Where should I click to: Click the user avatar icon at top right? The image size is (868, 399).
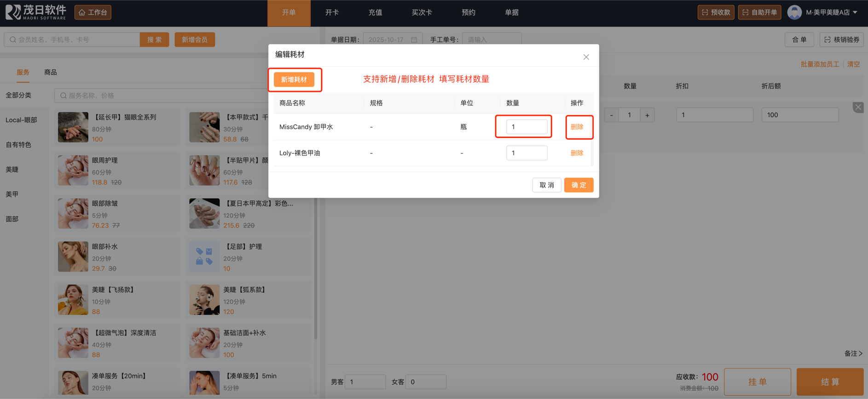[794, 12]
